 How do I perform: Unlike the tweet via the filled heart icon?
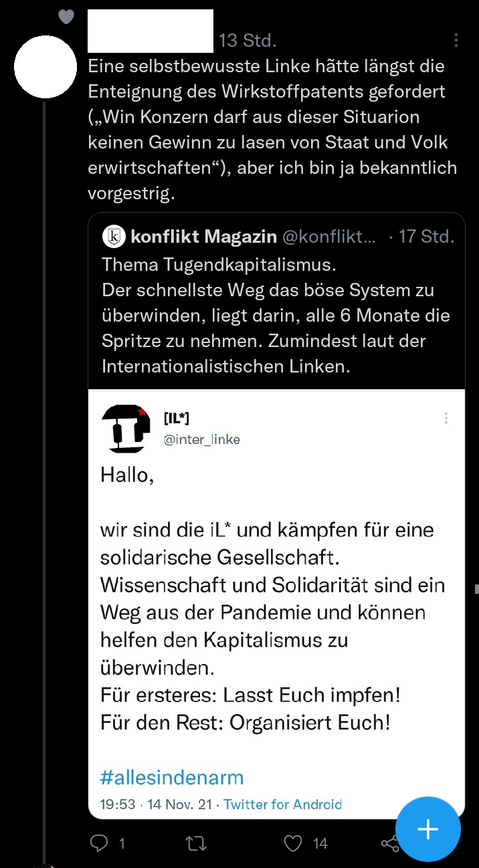66,17
